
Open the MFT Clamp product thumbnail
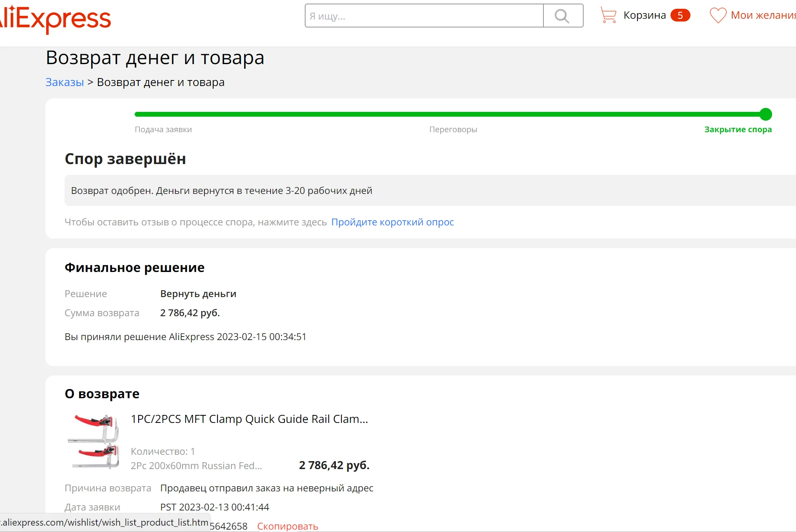coord(94,441)
